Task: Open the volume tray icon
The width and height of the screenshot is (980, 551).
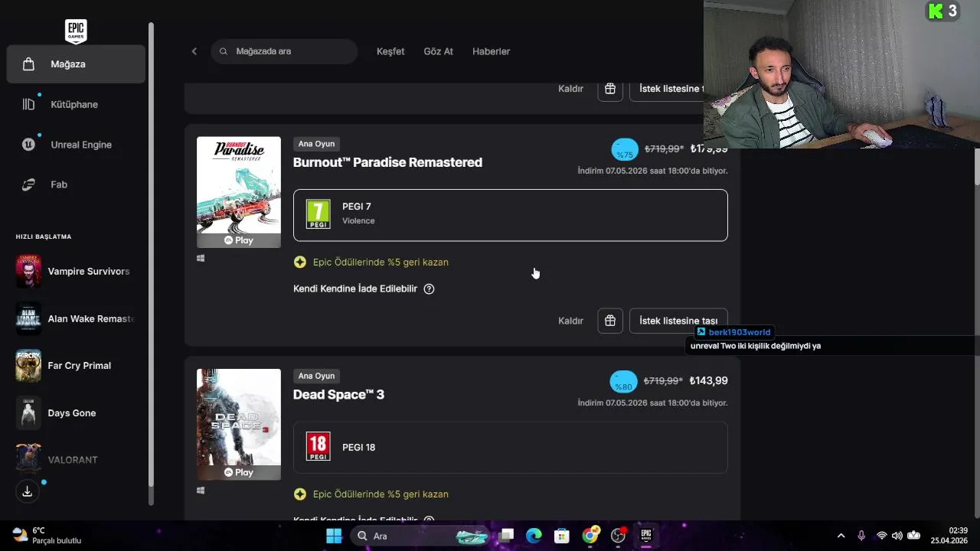Action: click(897, 536)
